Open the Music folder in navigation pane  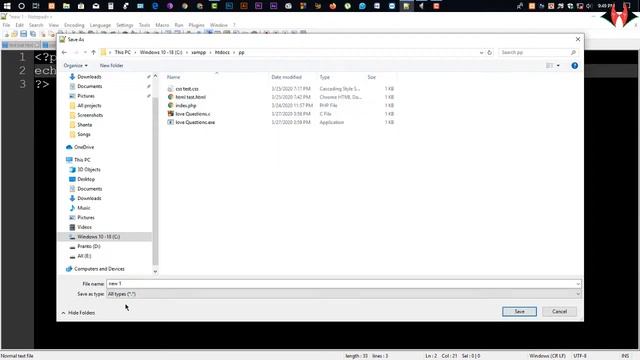[x=84, y=208]
